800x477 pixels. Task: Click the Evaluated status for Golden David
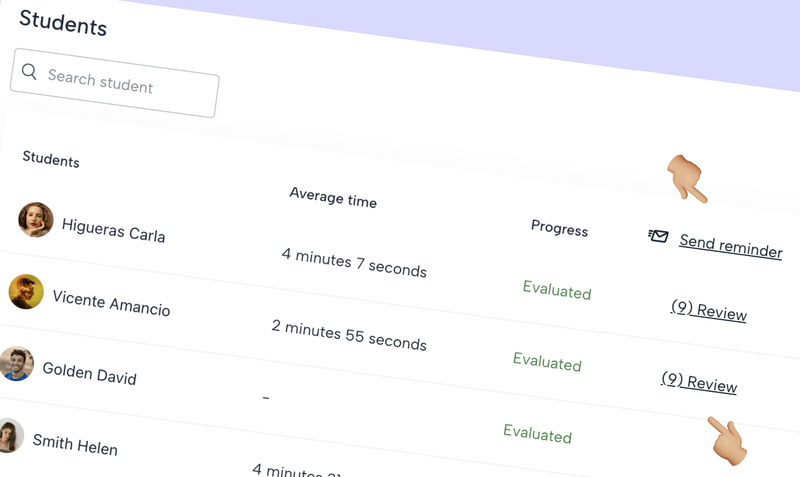point(537,433)
